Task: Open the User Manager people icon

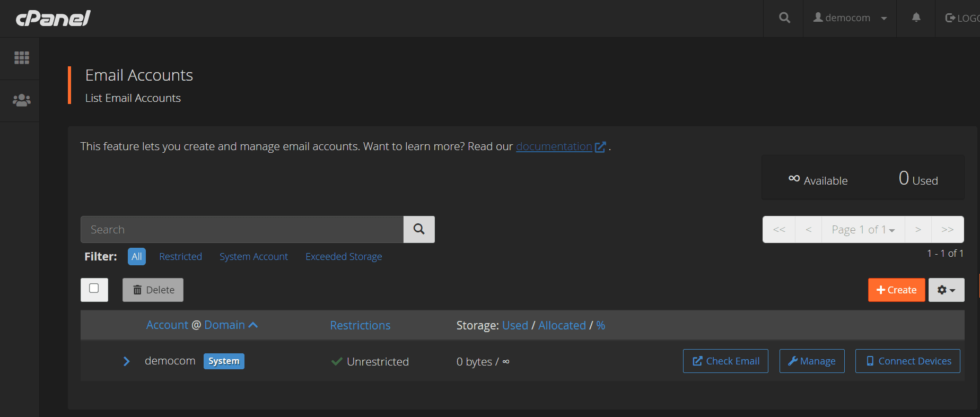Action: coord(22,100)
